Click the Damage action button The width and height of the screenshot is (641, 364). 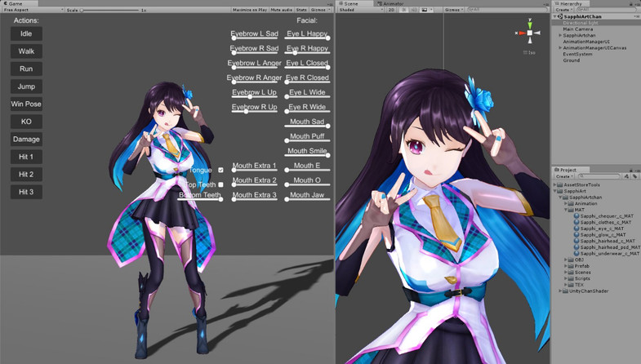pos(26,140)
